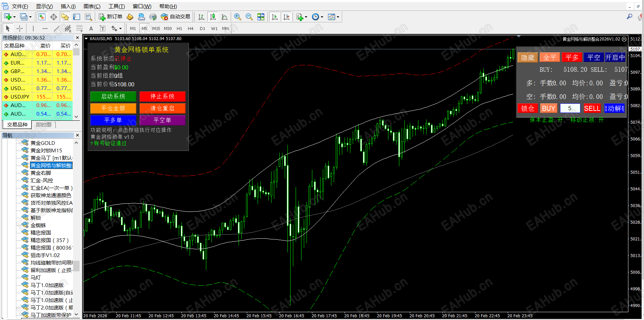Toggle the chart shift icon
The width and height of the screenshot is (644, 320).
click(x=286, y=17)
